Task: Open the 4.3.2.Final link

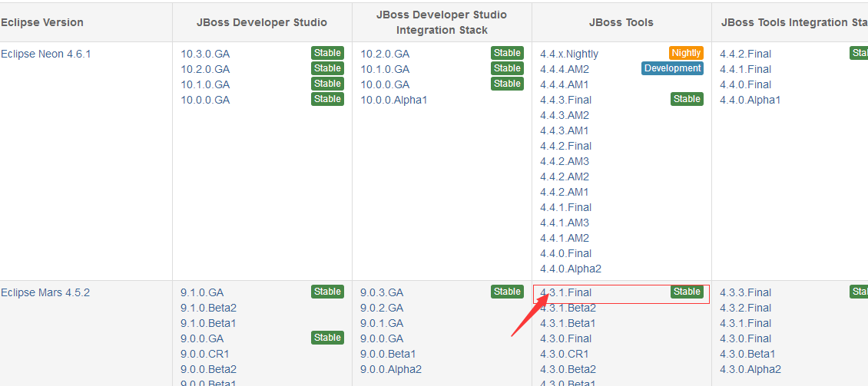Action: pyautogui.click(x=746, y=308)
